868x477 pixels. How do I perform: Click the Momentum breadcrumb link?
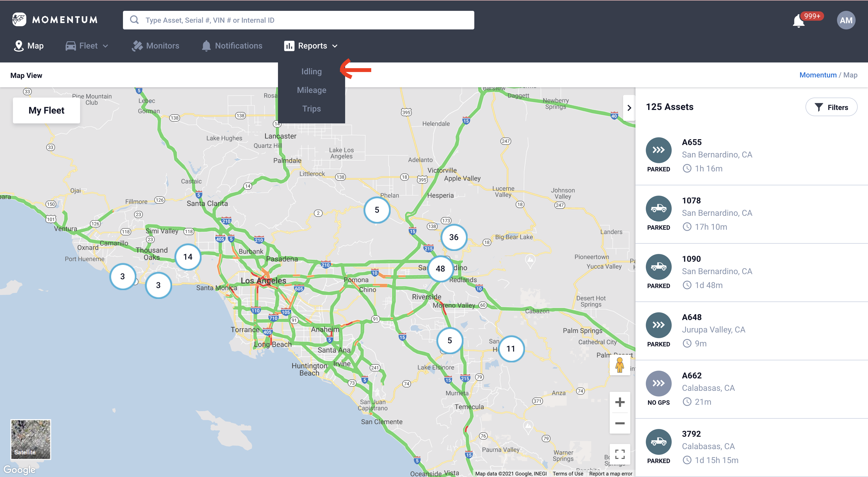[x=818, y=75]
